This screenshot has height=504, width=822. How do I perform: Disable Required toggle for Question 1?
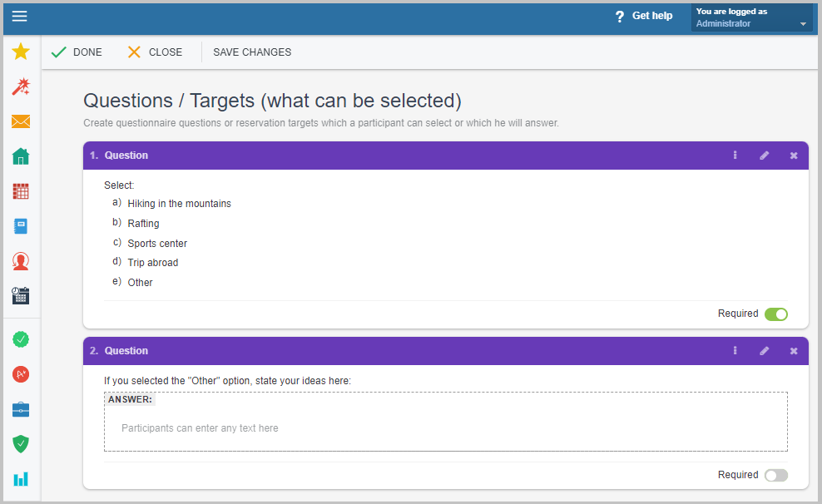tap(775, 314)
